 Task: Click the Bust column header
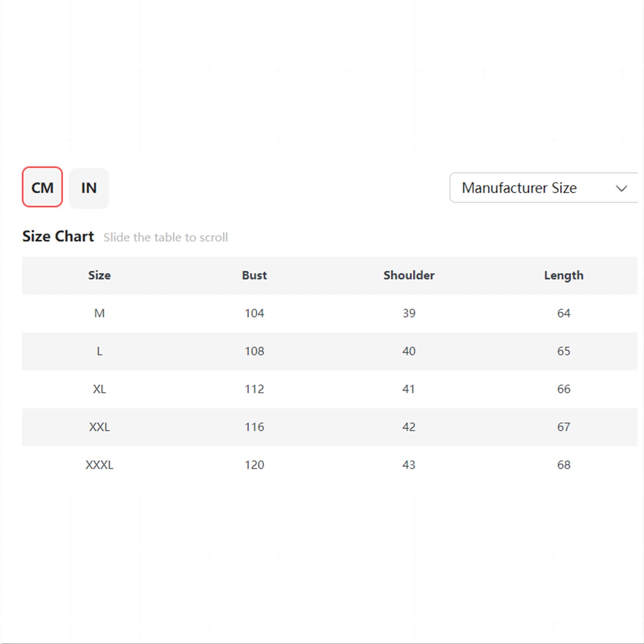[x=254, y=275]
